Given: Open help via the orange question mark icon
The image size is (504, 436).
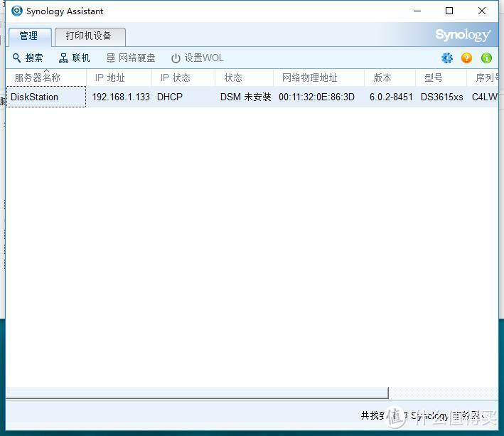Looking at the screenshot, I should pyautogui.click(x=466, y=58).
